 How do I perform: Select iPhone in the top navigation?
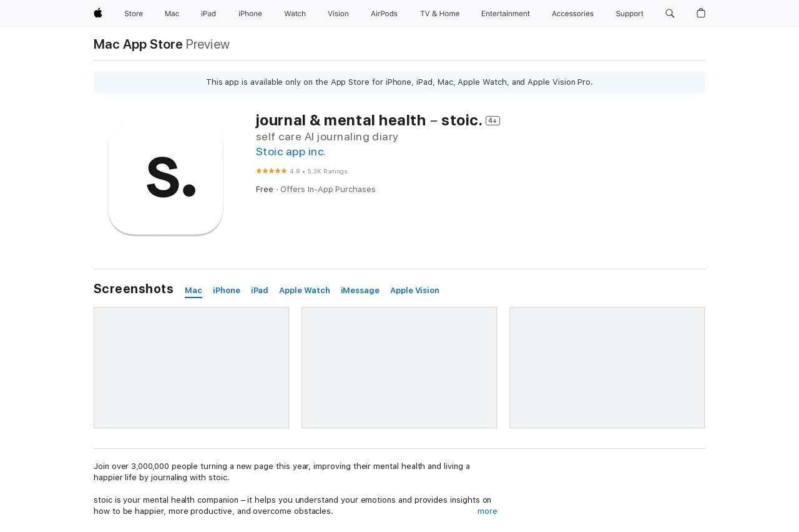[250, 14]
